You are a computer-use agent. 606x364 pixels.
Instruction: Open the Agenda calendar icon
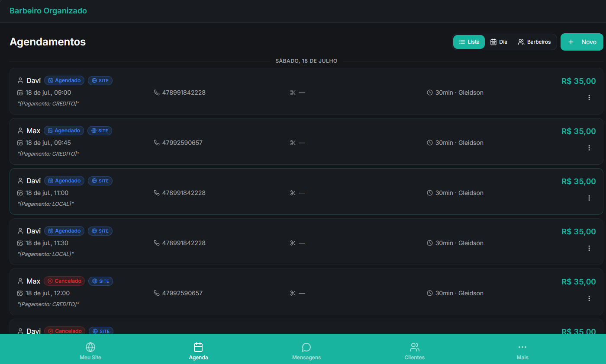click(x=198, y=347)
